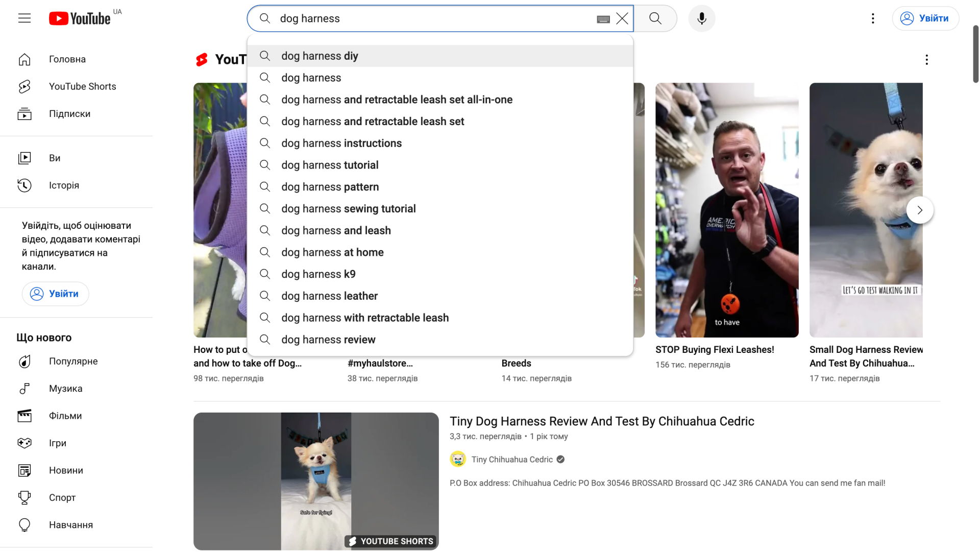The height and width of the screenshot is (553, 980).
Task: Open settings via the three-dot menu near Увійти
Action: 873,18
